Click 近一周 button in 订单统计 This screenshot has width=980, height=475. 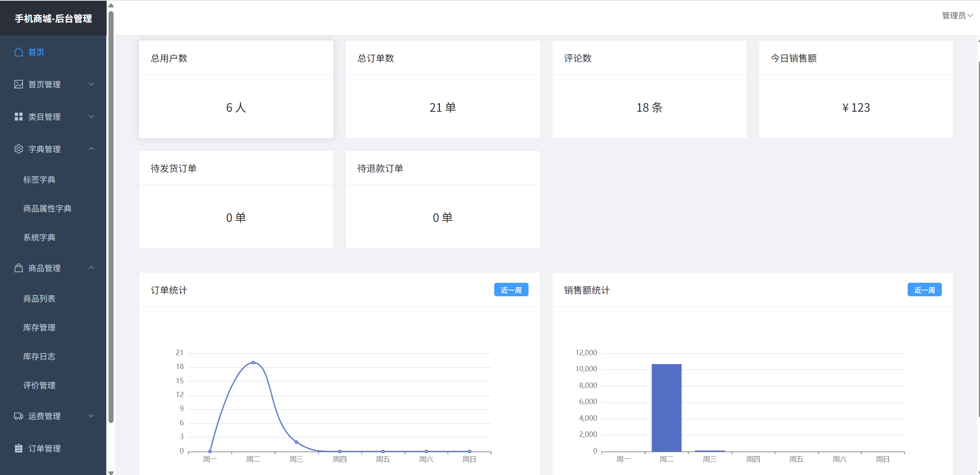coord(511,290)
